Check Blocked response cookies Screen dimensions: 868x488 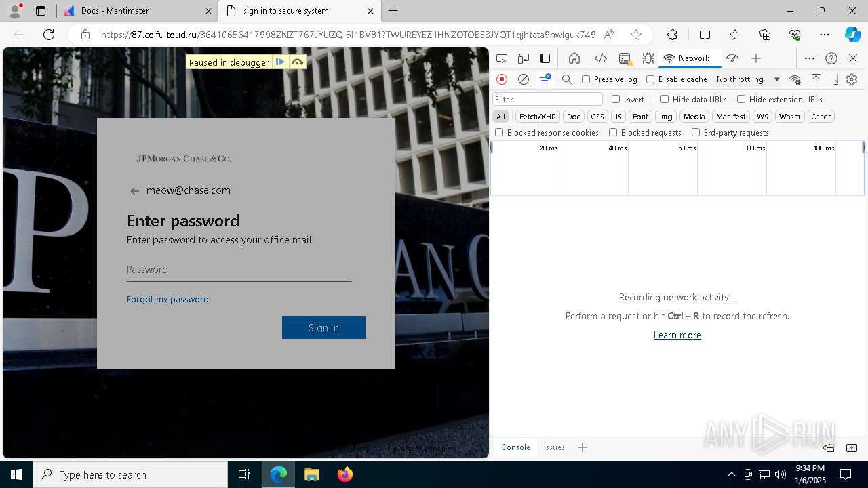[x=499, y=133]
